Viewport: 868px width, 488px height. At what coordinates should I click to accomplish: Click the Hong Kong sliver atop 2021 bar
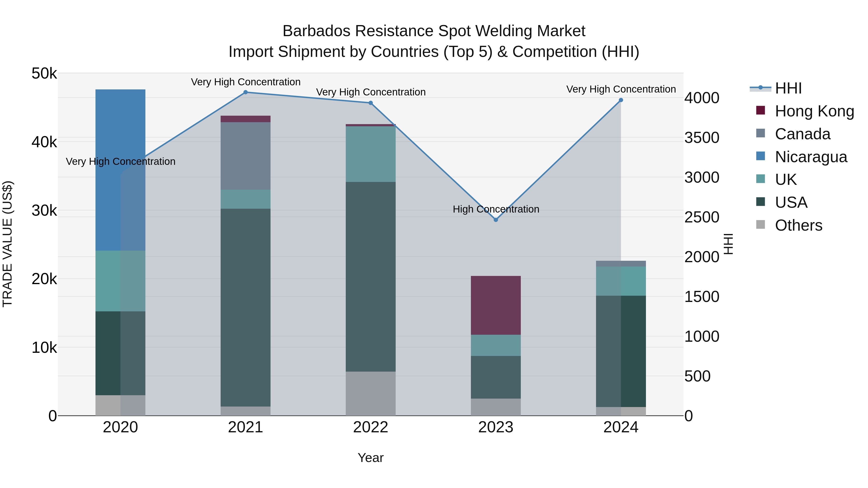click(246, 119)
